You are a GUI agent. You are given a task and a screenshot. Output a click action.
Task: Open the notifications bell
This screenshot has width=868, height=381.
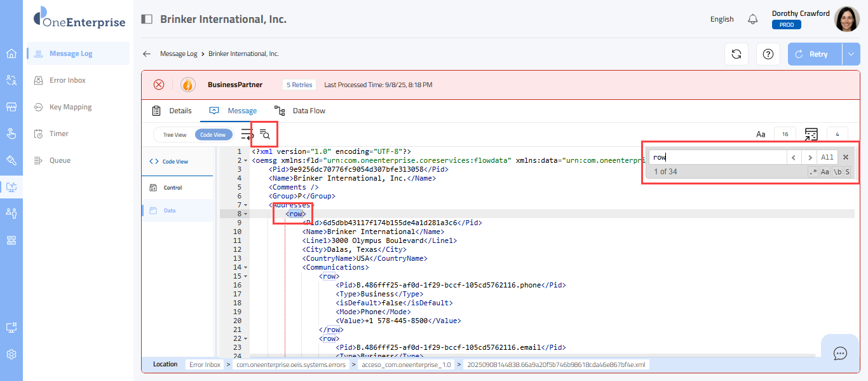(753, 19)
